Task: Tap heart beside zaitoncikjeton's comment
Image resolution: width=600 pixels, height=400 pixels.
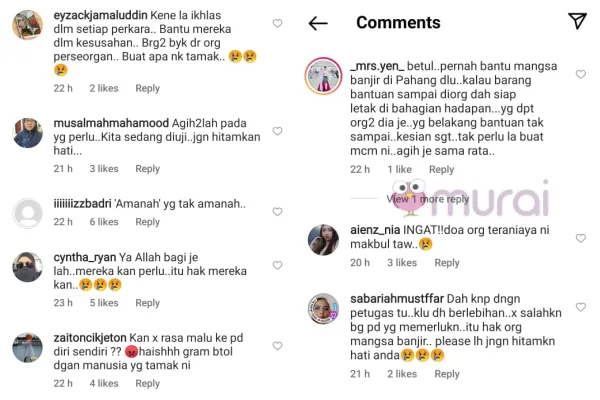Action: [x=277, y=346]
